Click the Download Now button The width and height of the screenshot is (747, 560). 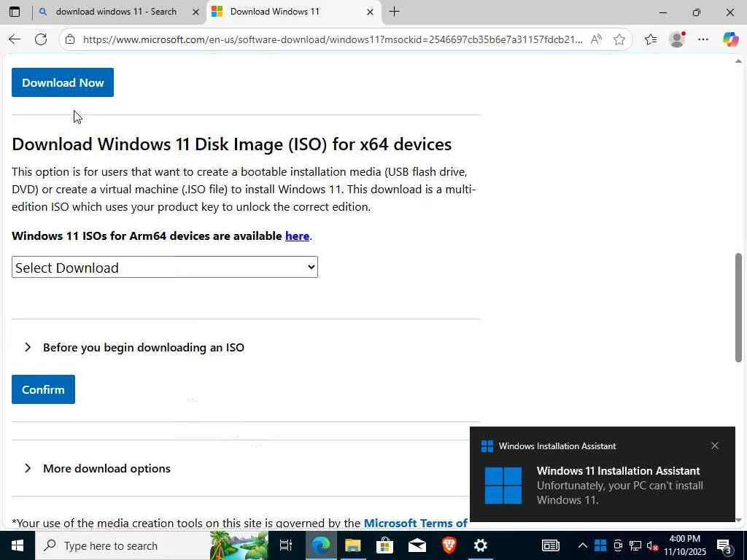[63, 82]
